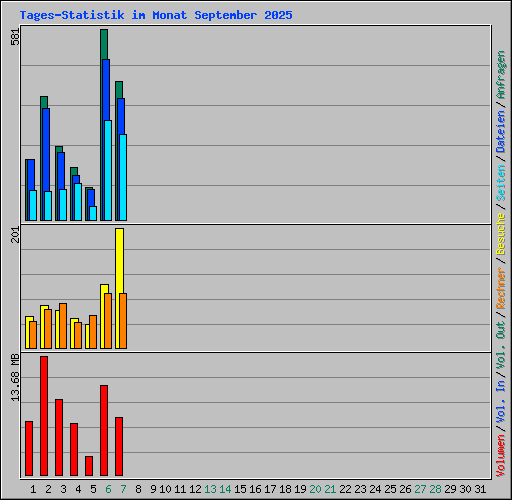Click the shortest red Volumen bar of day 5

coord(89,466)
